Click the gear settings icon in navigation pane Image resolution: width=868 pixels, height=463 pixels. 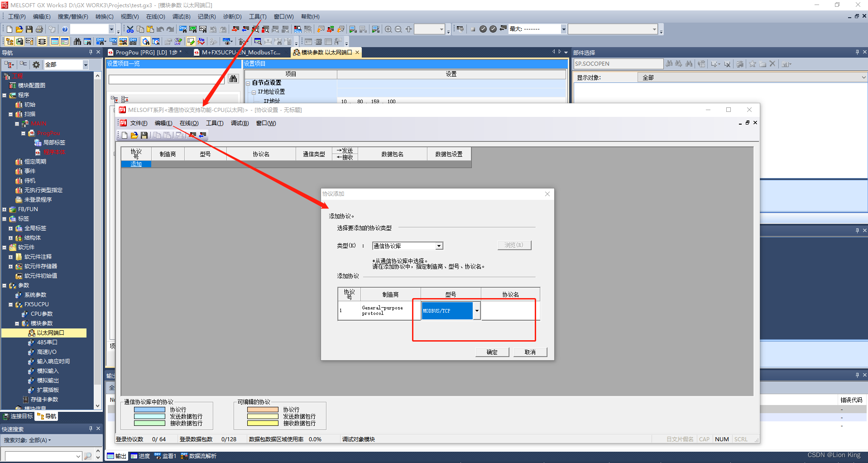[36, 65]
